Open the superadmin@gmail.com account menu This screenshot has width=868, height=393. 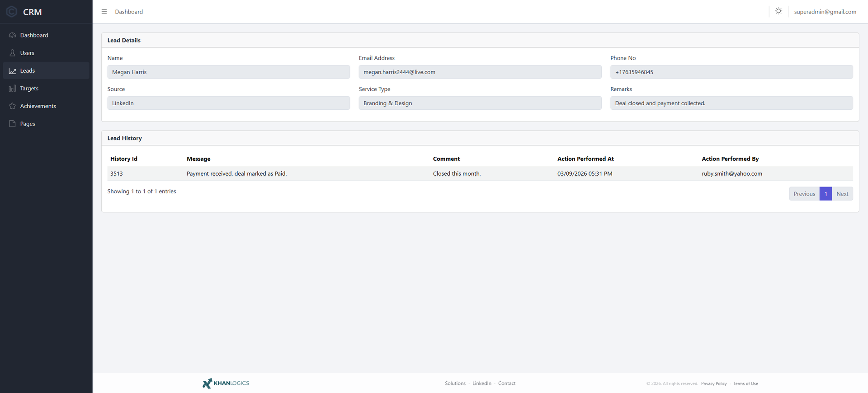click(x=825, y=12)
